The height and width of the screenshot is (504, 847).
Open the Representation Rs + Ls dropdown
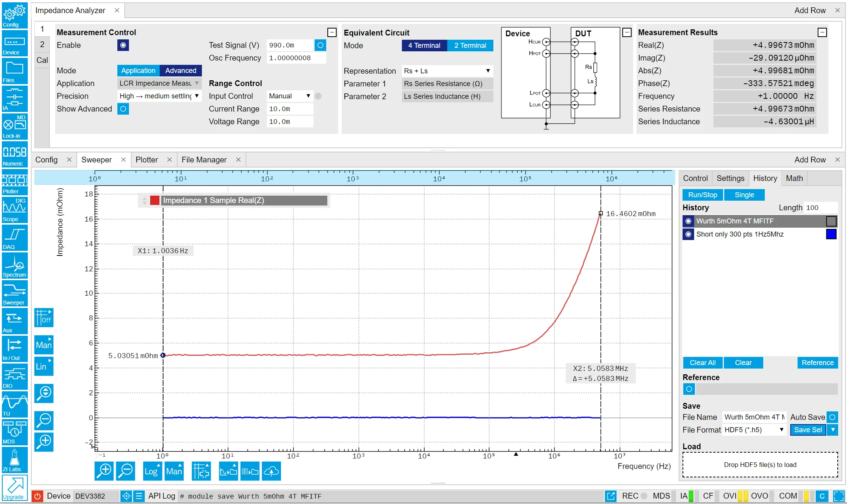point(447,71)
